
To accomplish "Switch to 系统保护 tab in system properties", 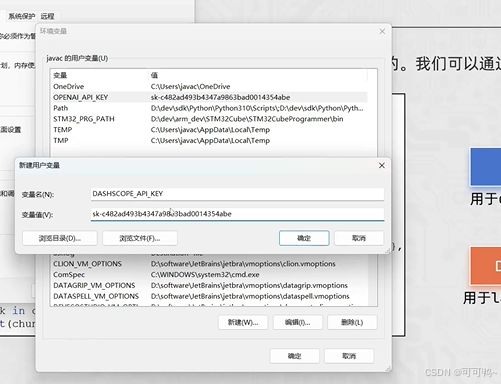I will pos(22,16).
